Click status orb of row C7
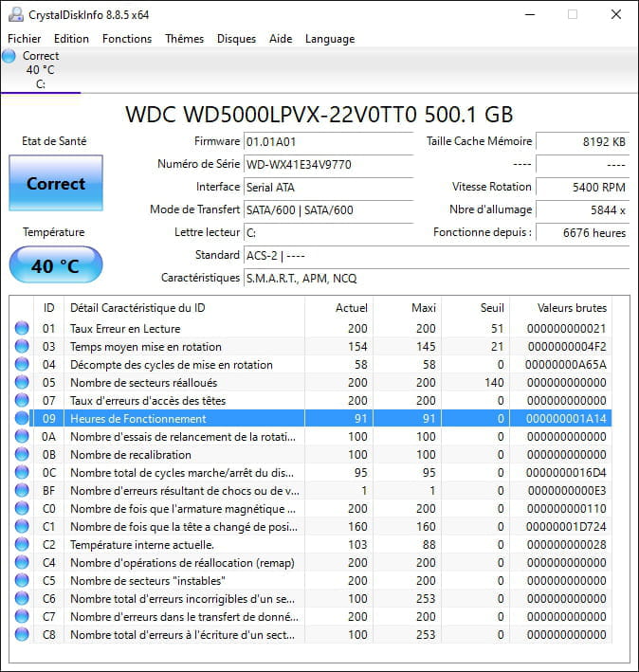This screenshot has height=672, width=639. coord(22,616)
